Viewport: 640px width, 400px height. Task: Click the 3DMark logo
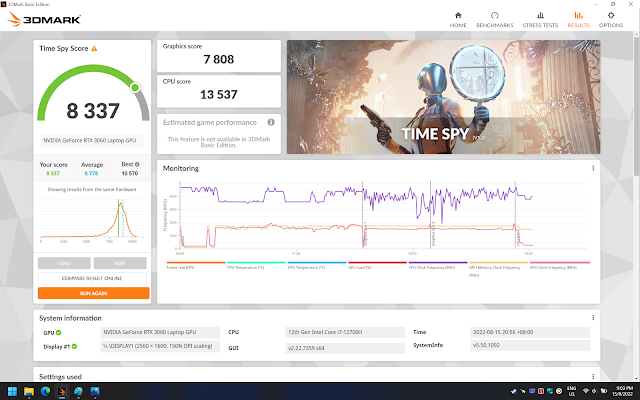[44, 19]
